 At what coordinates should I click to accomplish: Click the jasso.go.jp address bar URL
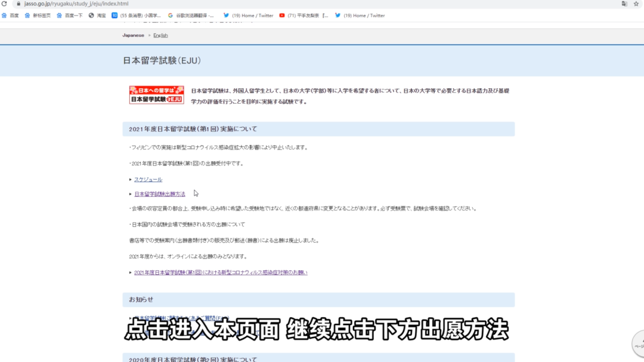pos(76,4)
